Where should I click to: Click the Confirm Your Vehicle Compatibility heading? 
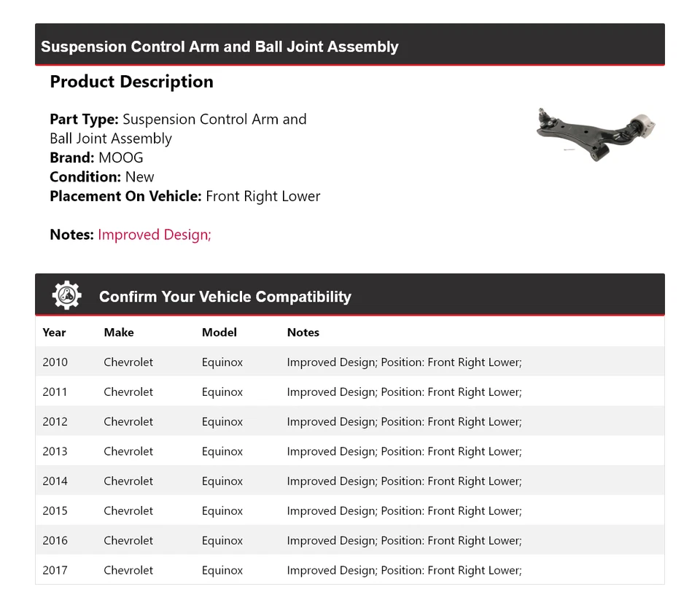click(225, 297)
